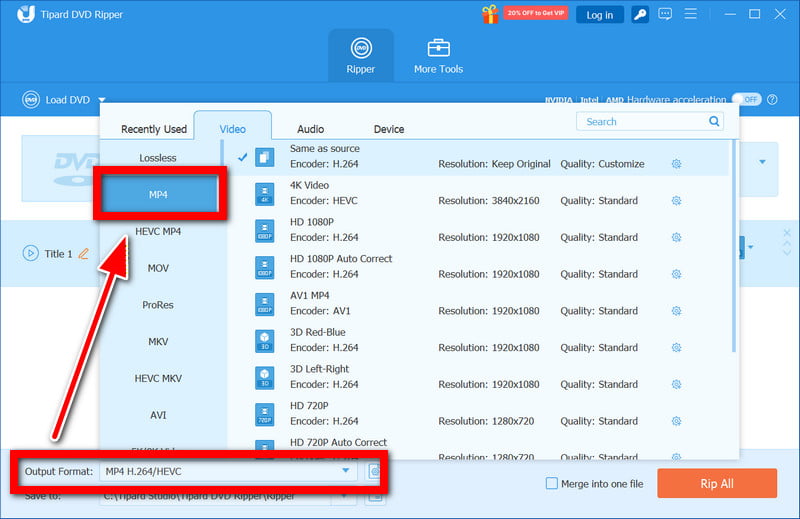The image size is (800, 519).
Task: Click the gift box promotion icon
Action: click(490, 15)
